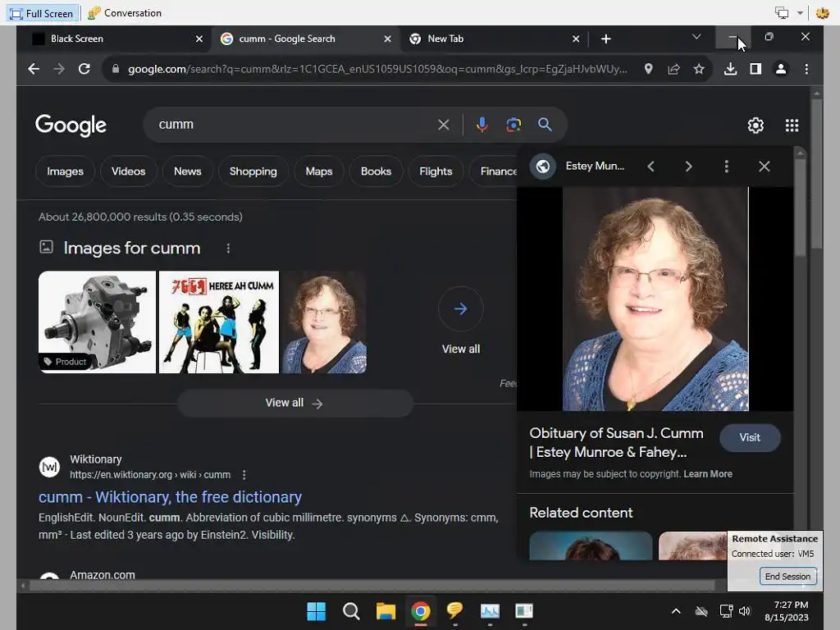Click the Visit button for obituary
The image size is (840, 630).
click(750, 438)
